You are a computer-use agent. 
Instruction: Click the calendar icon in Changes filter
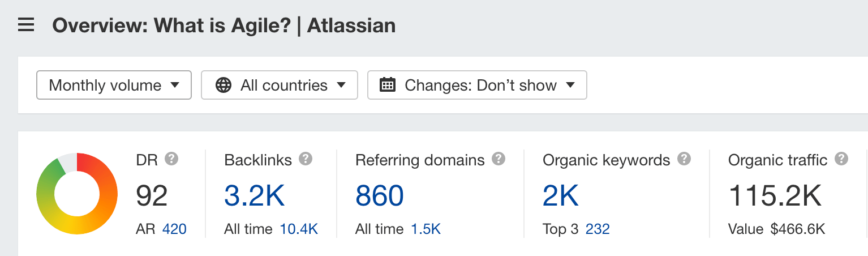(388, 86)
